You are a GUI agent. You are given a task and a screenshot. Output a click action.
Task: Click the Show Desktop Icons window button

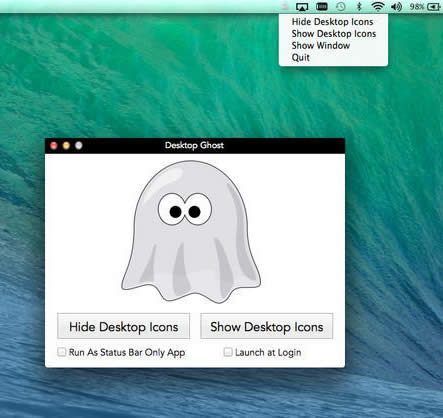point(267,326)
